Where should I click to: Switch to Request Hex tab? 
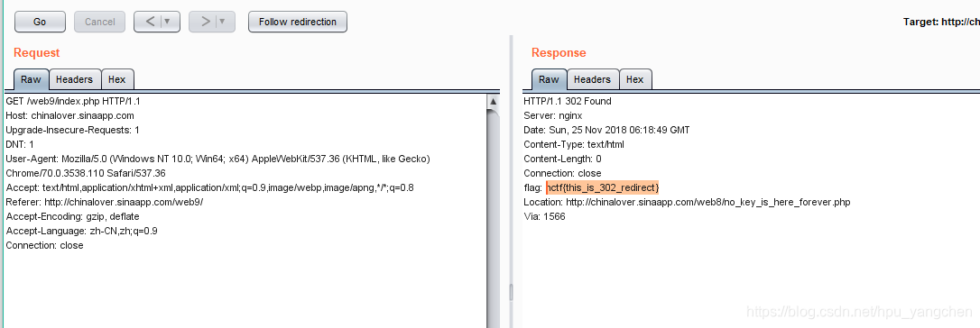coord(117,79)
